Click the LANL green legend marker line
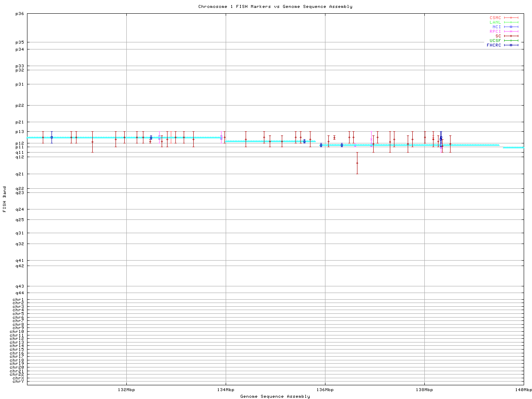Image resolution: width=532 pixels, height=399 pixels. tap(511, 22)
